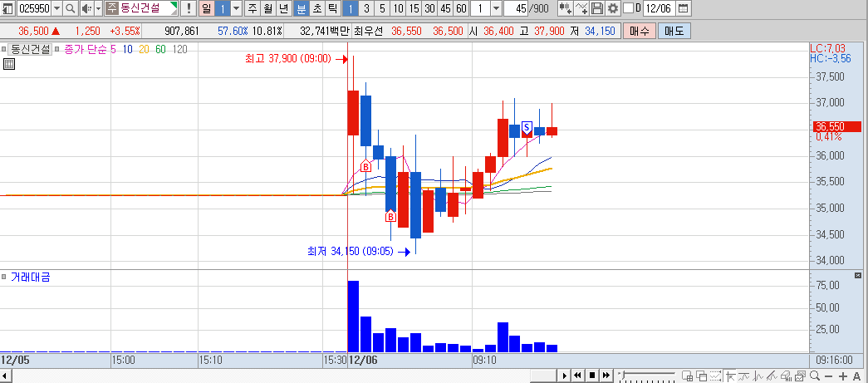Select 틱 tick chart period

click(331, 7)
